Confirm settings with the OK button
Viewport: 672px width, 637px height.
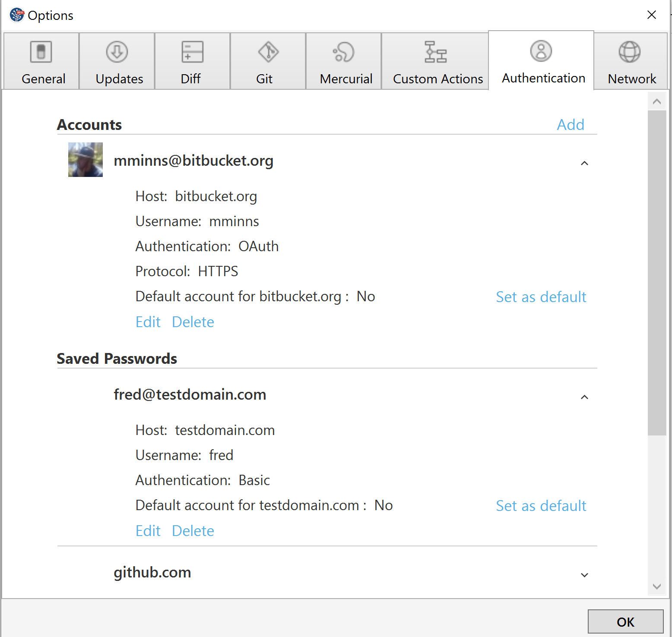pyautogui.click(x=625, y=621)
